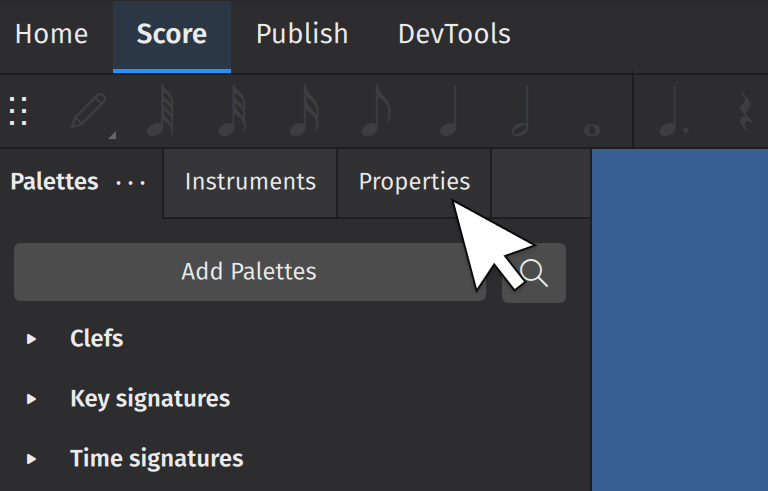This screenshot has width=768, height=491.
Task: Open the Palettes panel options menu
Action: [x=131, y=183]
